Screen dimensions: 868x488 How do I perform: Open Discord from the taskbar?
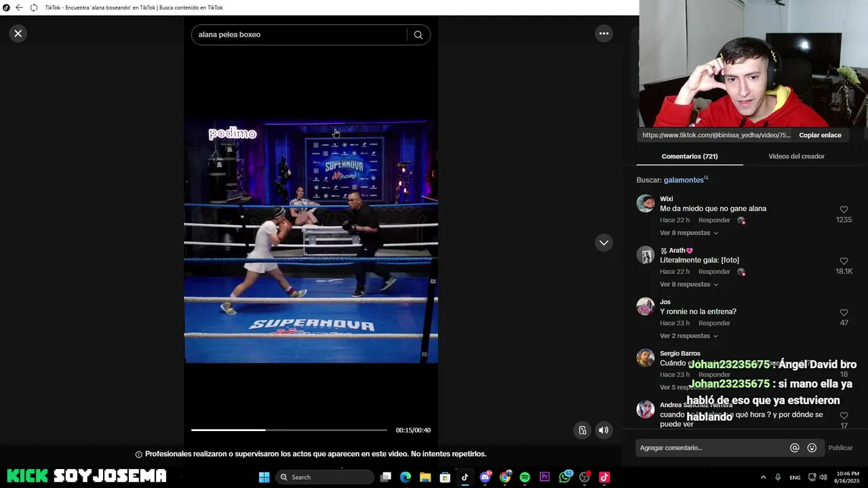tap(485, 477)
